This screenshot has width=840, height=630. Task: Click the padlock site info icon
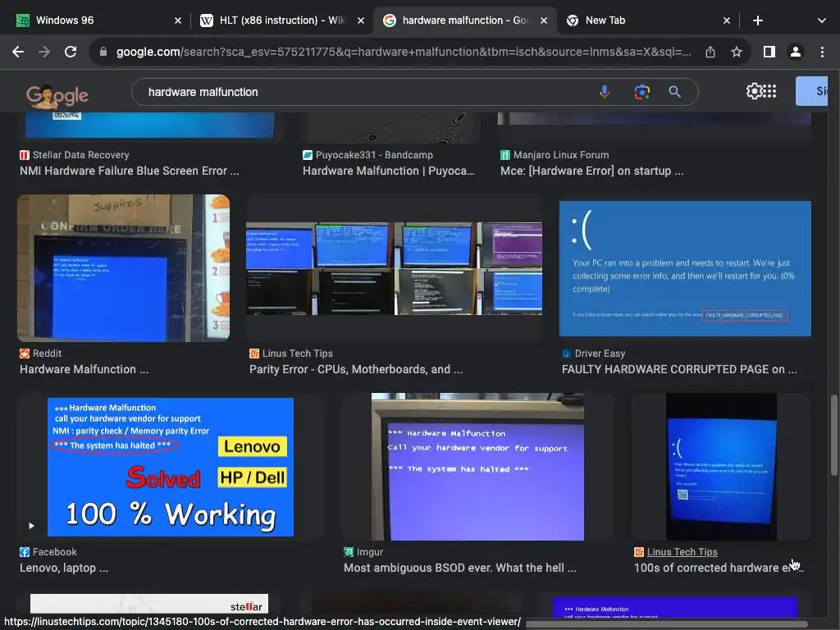[x=103, y=52]
